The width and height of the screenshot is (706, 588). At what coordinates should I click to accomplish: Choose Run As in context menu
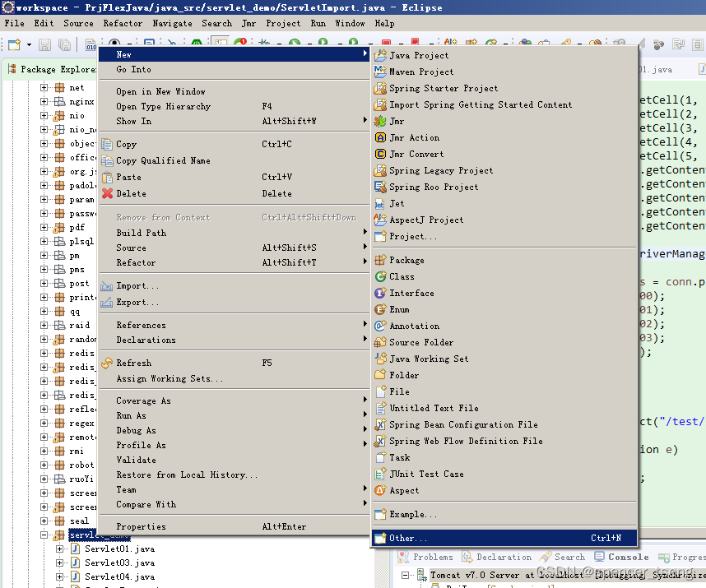(x=233, y=415)
